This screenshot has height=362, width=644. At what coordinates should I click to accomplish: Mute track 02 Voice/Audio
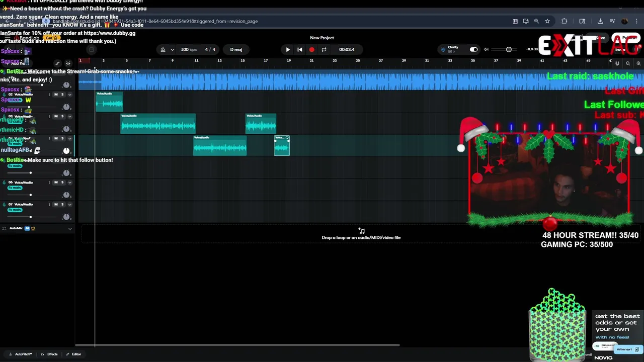[56, 95]
